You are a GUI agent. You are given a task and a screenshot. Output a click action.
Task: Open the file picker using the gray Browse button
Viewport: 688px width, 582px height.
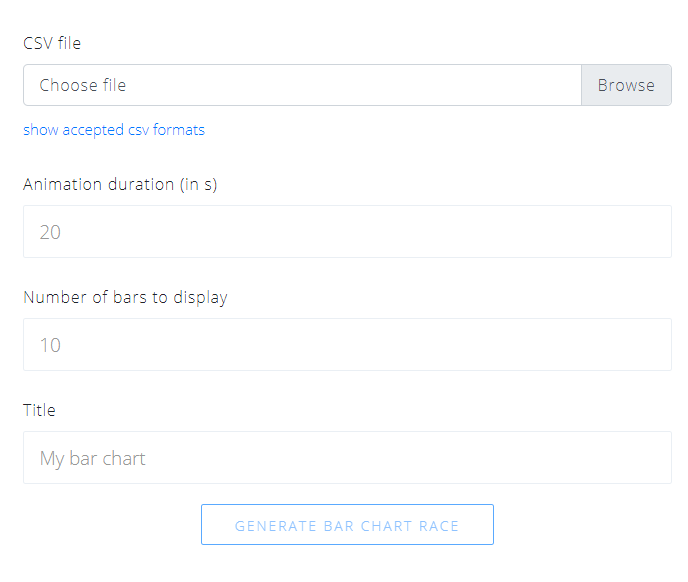(x=626, y=85)
